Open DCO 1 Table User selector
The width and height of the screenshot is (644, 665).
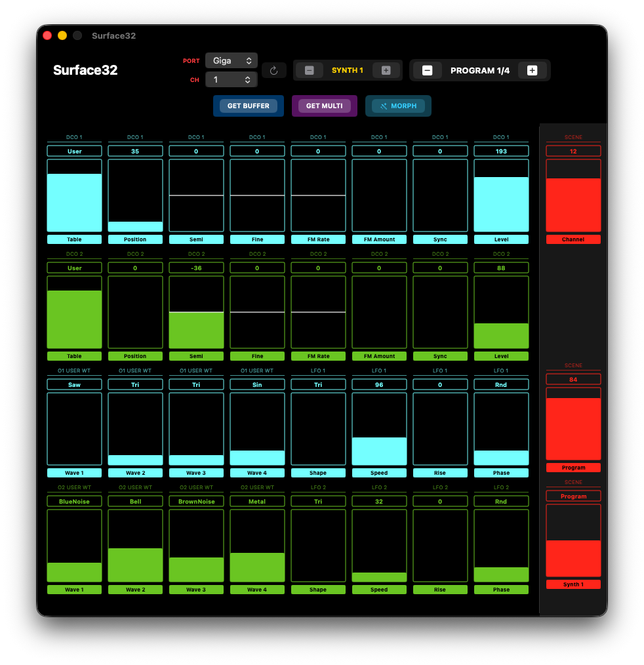[74, 151]
